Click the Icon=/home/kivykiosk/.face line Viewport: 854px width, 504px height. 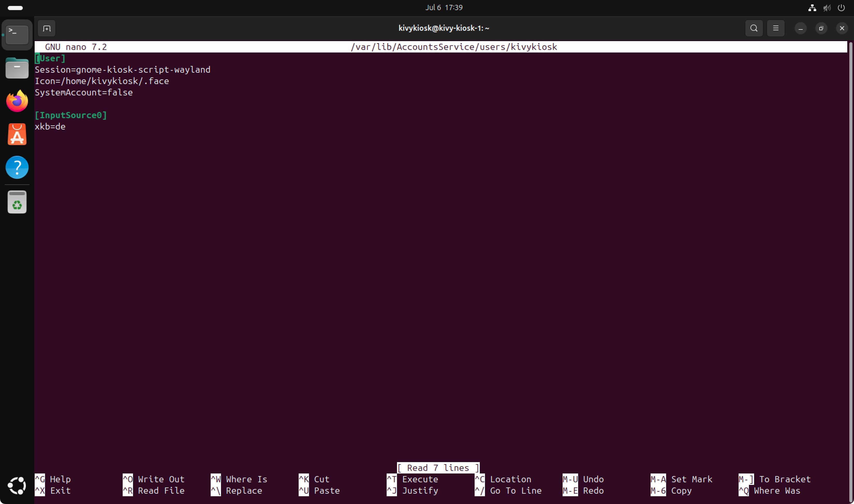tap(102, 81)
